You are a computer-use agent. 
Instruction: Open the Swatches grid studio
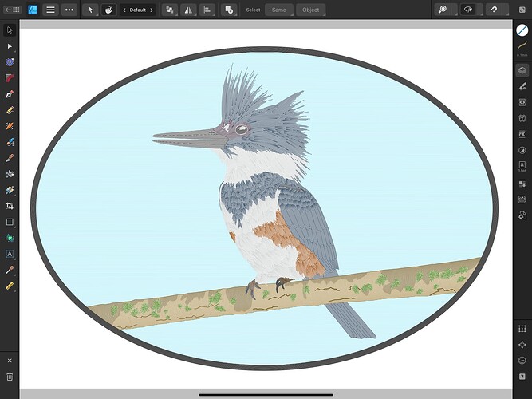(x=522, y=184)
